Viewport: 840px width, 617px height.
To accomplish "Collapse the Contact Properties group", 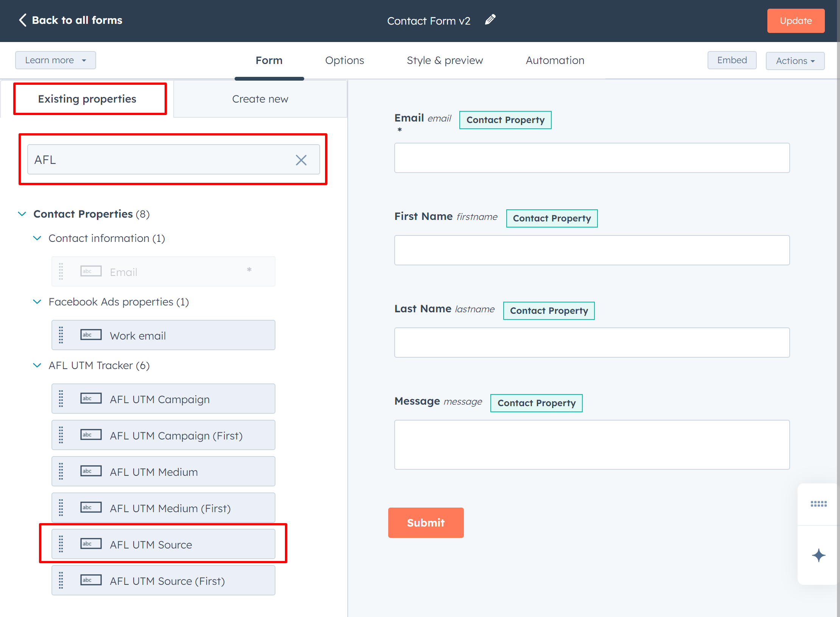I will point(22,214).
